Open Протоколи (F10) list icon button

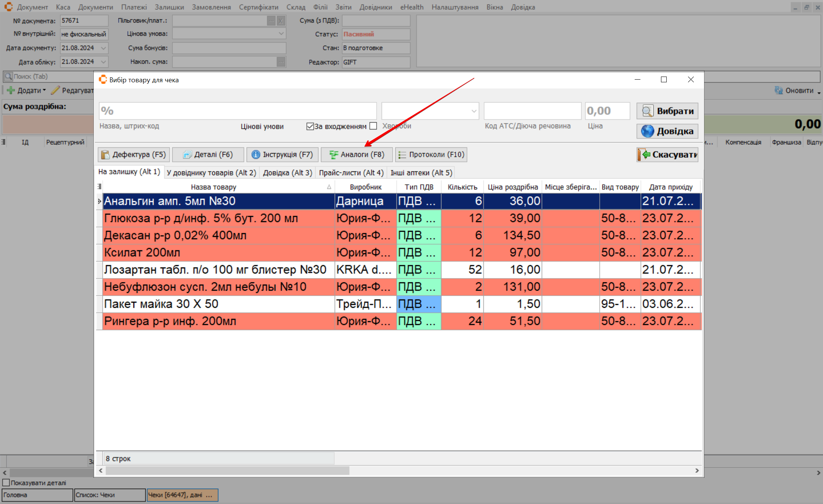(431, 154)
